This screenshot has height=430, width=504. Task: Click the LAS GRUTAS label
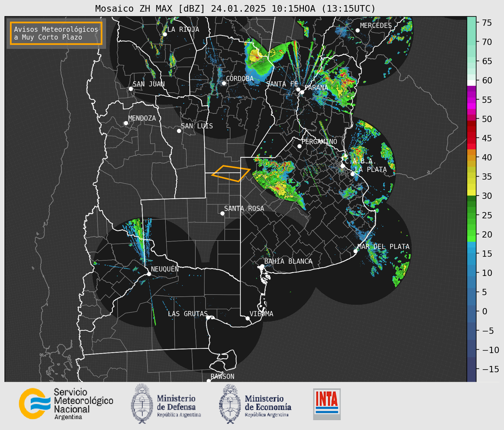[x=188, y=314]
